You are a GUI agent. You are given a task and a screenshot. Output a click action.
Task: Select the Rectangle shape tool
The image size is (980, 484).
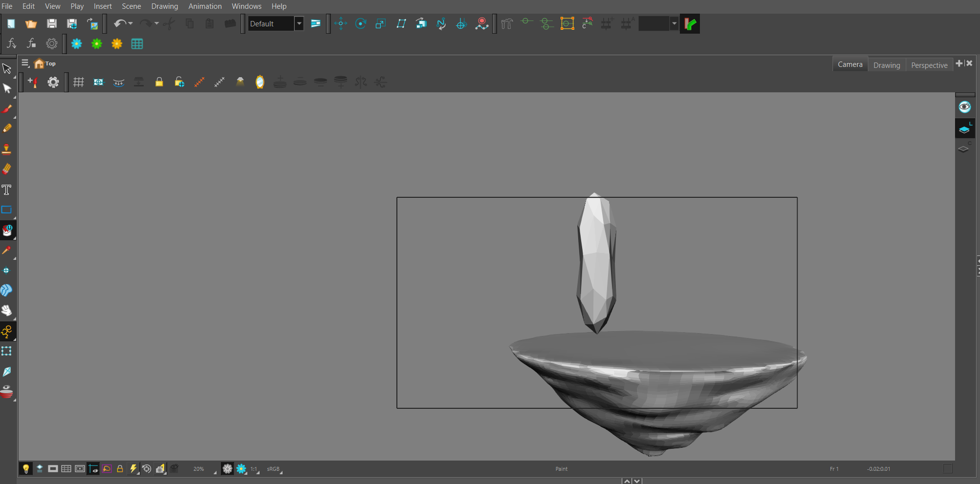(7, 210)
